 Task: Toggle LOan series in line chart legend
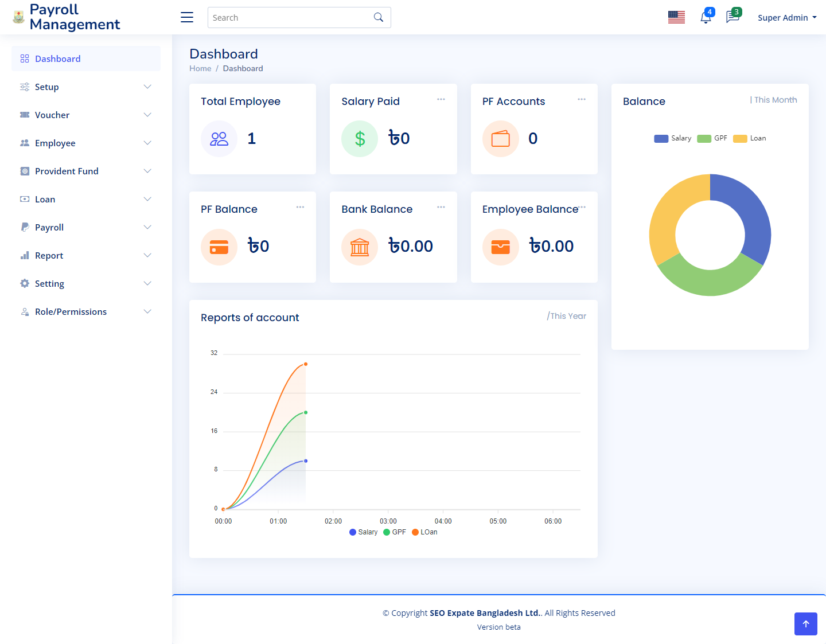click(x=424, y=532)
